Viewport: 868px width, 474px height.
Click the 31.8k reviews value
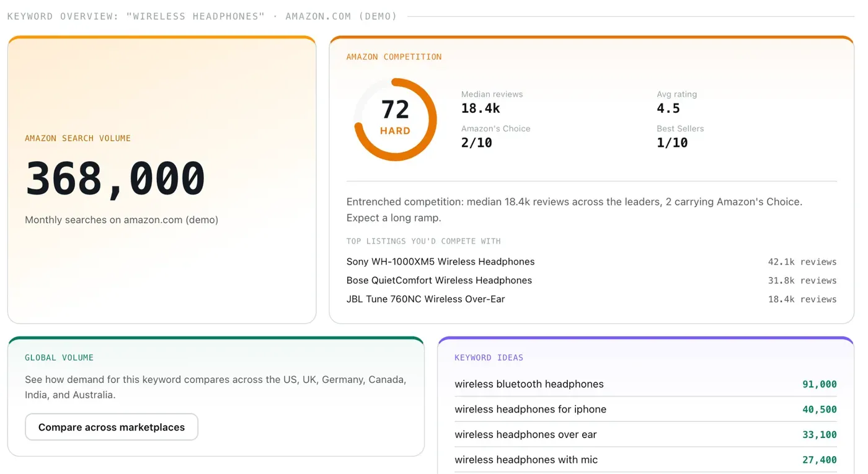(802, 280)
